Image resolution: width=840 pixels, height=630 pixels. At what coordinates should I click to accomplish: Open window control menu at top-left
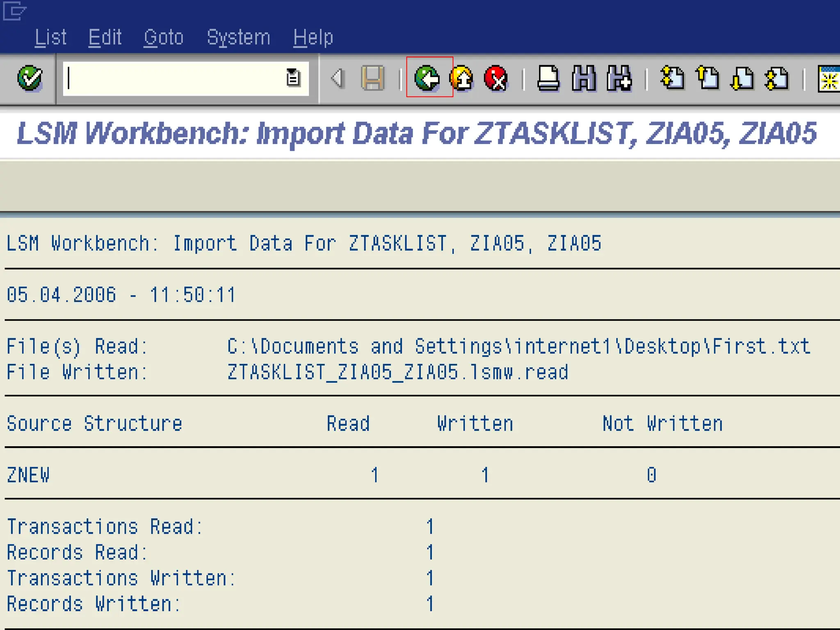click(14, 11)
